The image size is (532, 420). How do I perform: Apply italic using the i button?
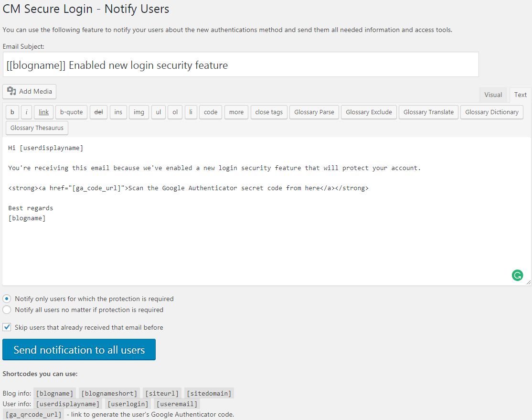[27, 112]
